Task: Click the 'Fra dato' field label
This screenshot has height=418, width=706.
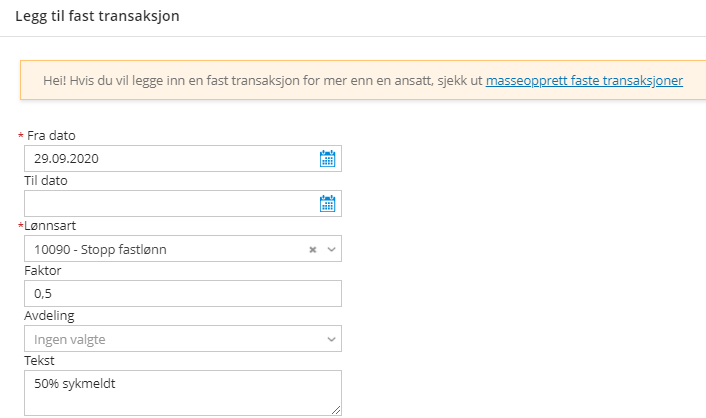Action: pos(51,135)
